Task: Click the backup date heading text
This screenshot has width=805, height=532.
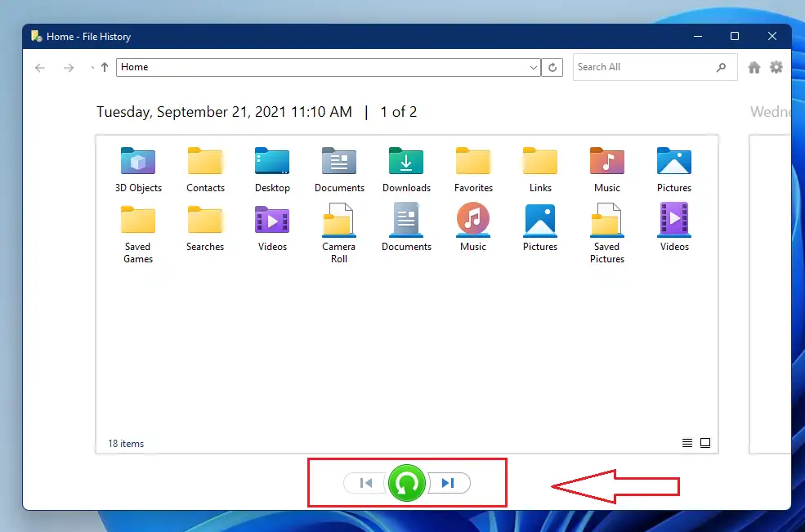Action: point(225,112)
